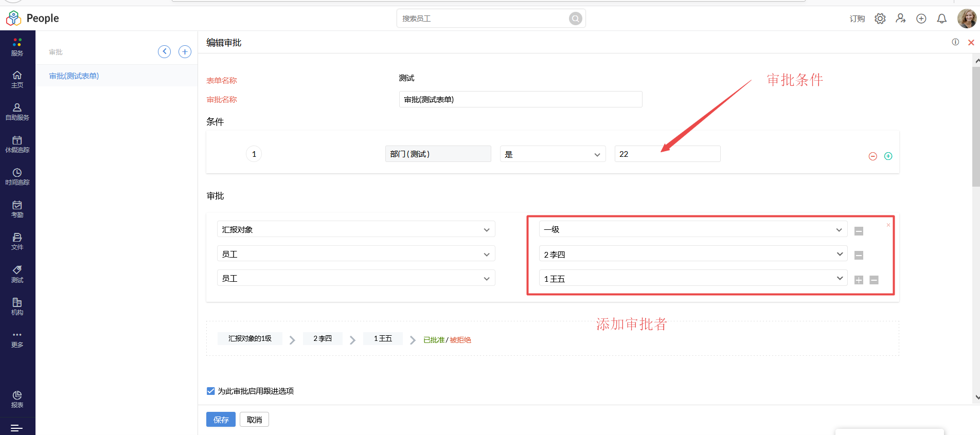Open the settings gear icon
Screen dimensions: 980x435
click(880, 19)
